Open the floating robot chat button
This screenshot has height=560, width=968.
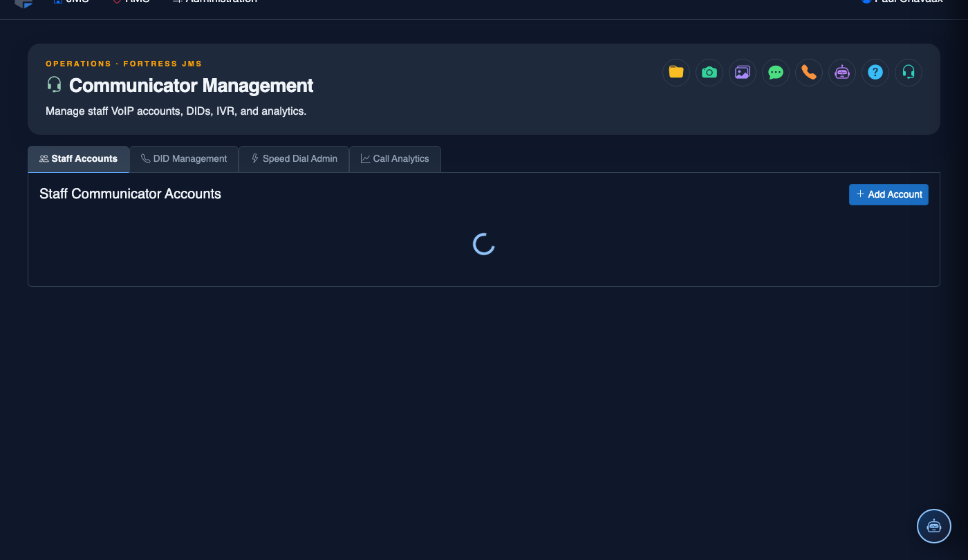(934, 526)
